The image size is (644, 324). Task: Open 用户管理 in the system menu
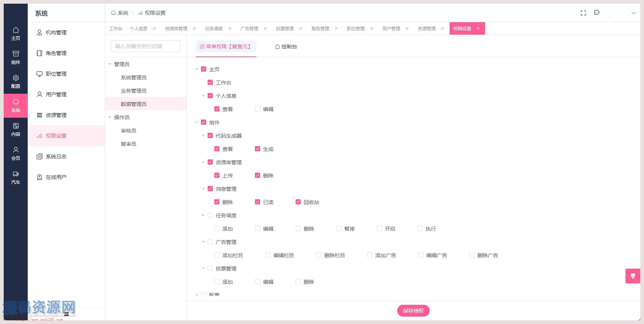tap(67, 94)
